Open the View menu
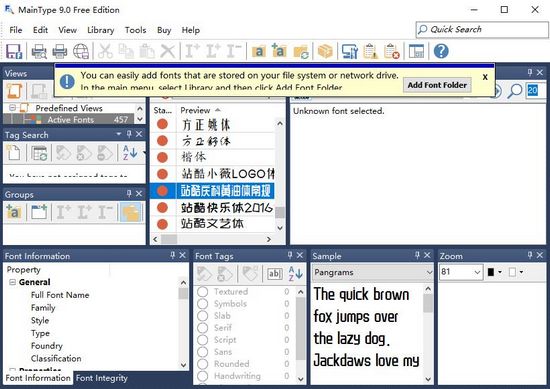 click(68, 30)
